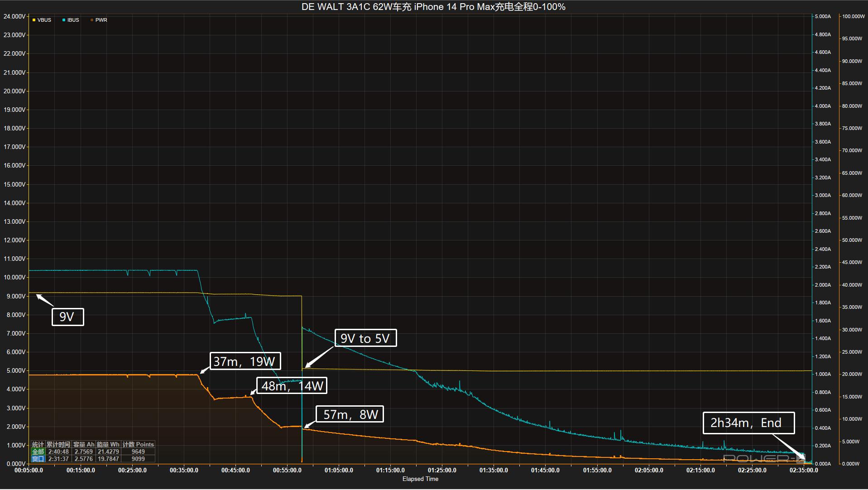Image resolution: width=868 pixels, height=490 pixels.
Task: Click the "Elapsed Time" axis title
Action: tap(420, 479)
